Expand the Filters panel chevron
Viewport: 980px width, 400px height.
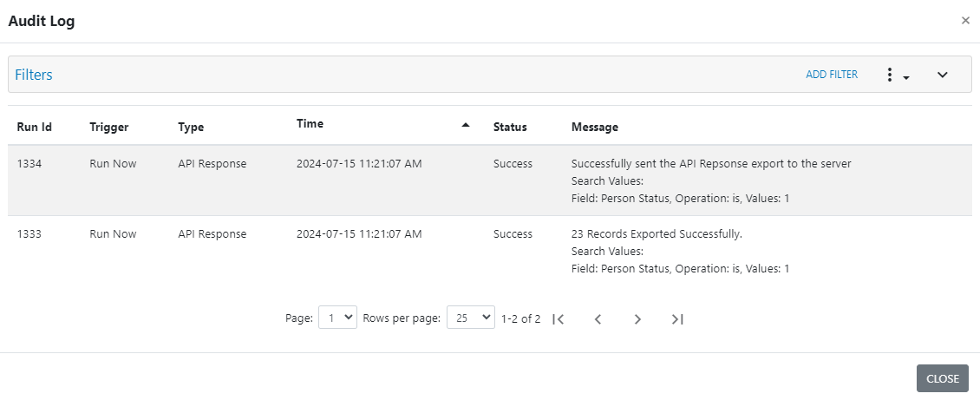[943, 75]
